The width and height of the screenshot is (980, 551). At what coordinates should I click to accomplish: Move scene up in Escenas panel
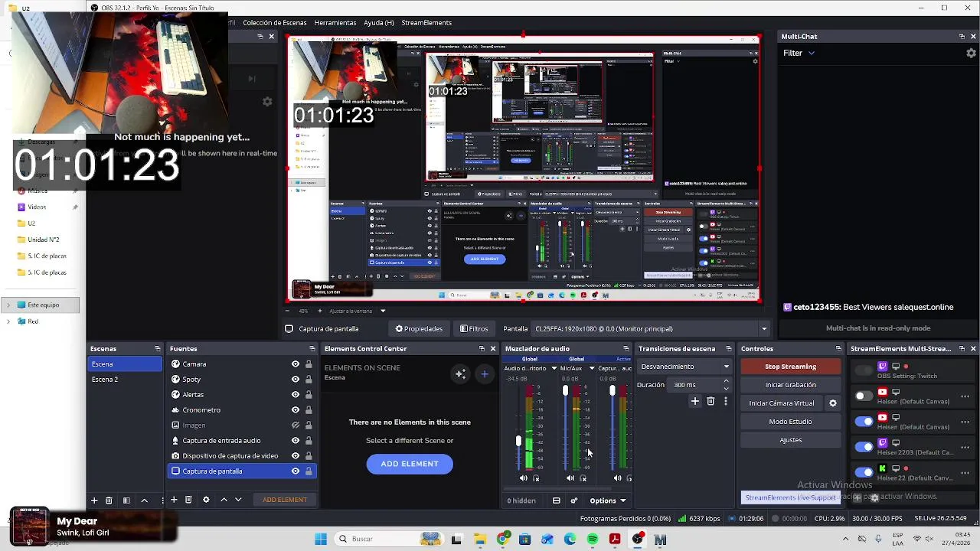[144, 500]
